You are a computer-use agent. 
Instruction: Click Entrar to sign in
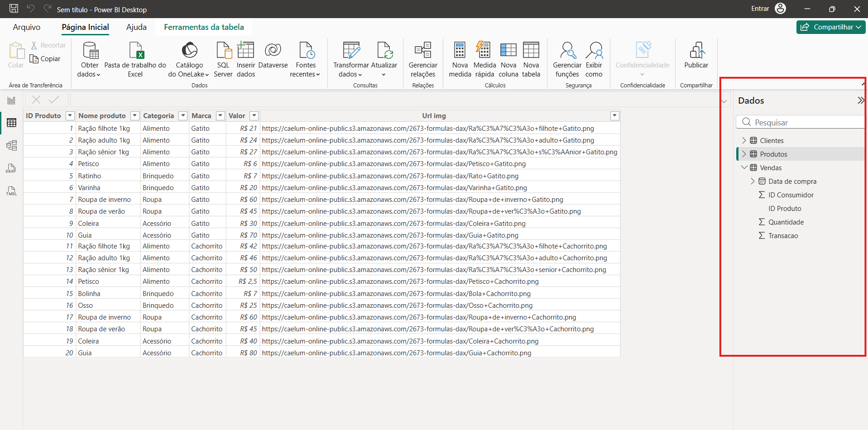(760, 9)
